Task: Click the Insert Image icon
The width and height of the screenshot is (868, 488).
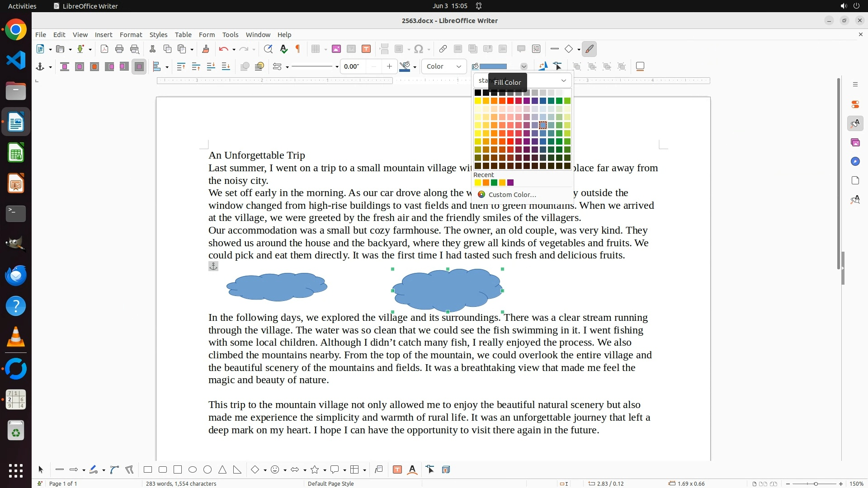Action: (336, 49)
